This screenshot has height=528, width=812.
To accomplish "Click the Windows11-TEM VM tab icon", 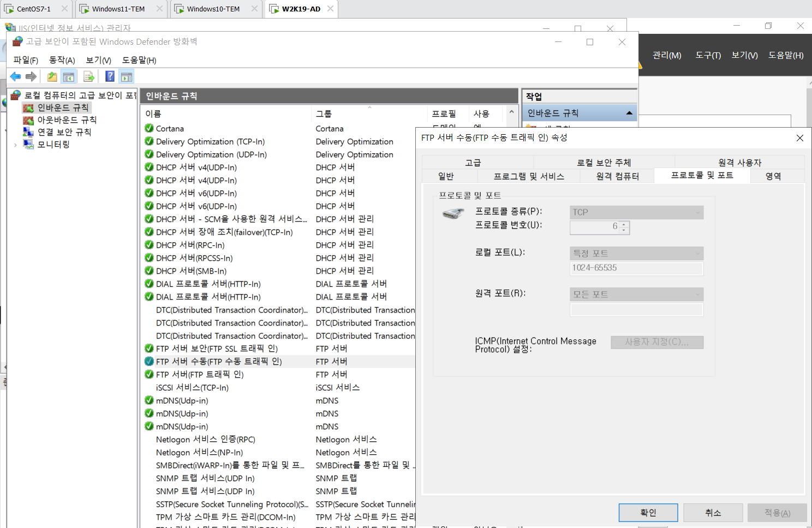I will pyautogui.click(x=85, y=9).
